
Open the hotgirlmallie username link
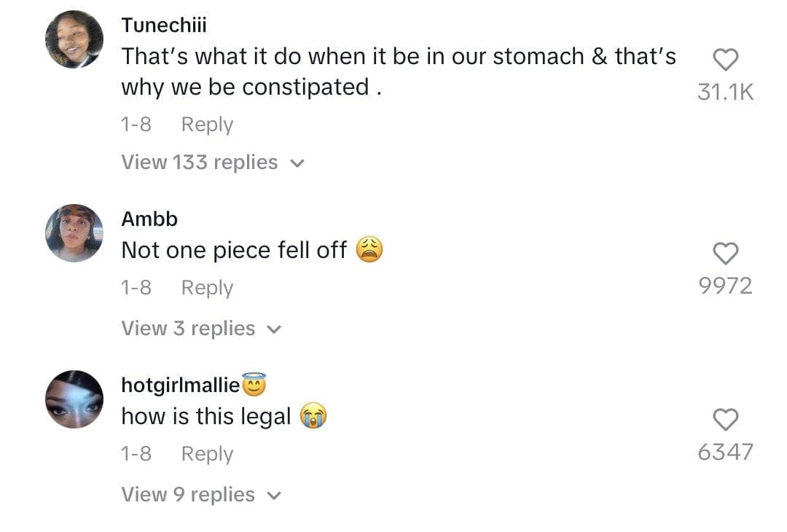[181, 385]
